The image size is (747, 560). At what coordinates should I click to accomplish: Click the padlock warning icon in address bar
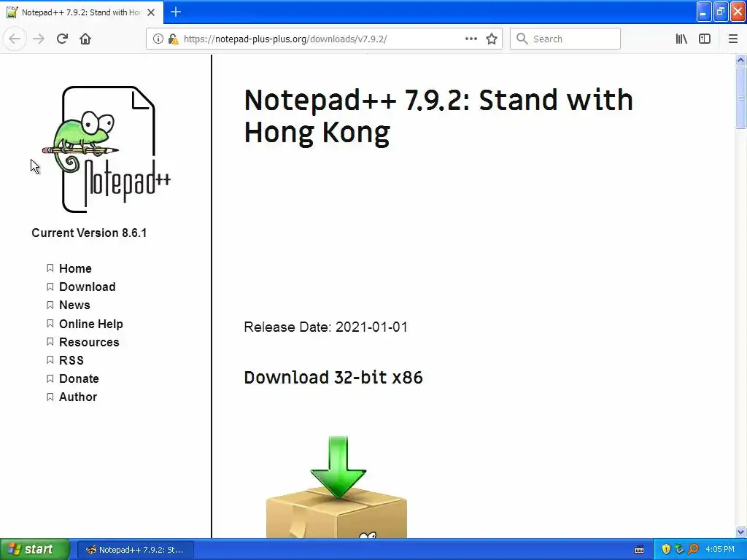point(173,39)
